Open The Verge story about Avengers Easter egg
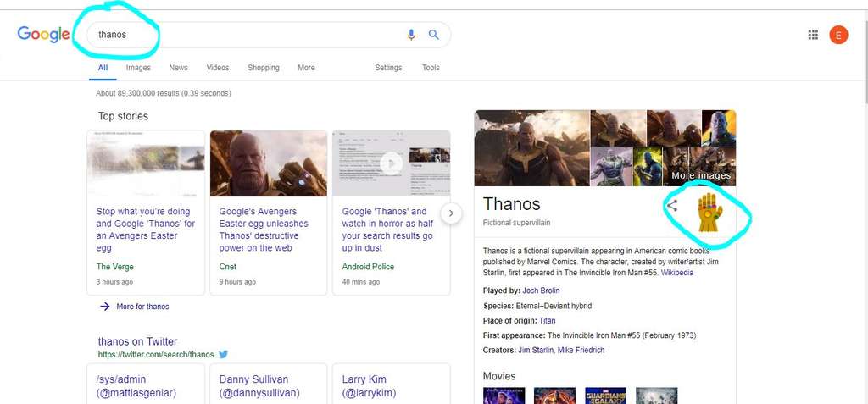 pyautogui.click(x=144, y=230)
